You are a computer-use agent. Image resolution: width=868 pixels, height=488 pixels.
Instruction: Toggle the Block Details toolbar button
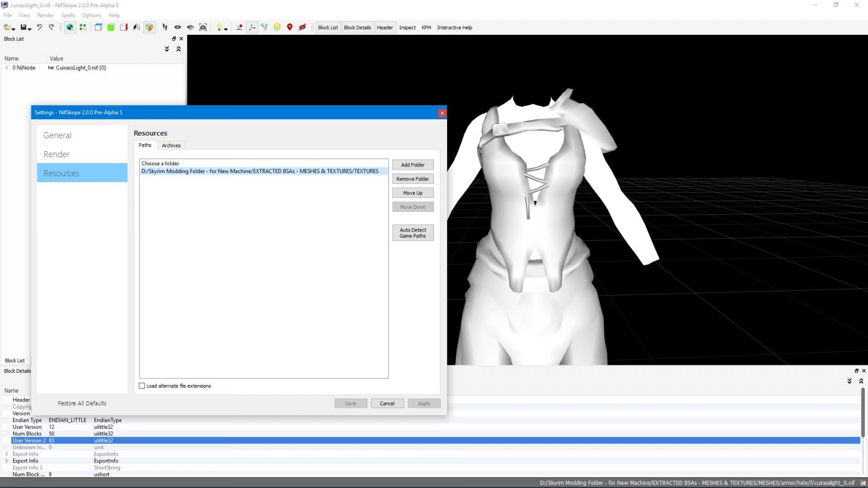358,28
